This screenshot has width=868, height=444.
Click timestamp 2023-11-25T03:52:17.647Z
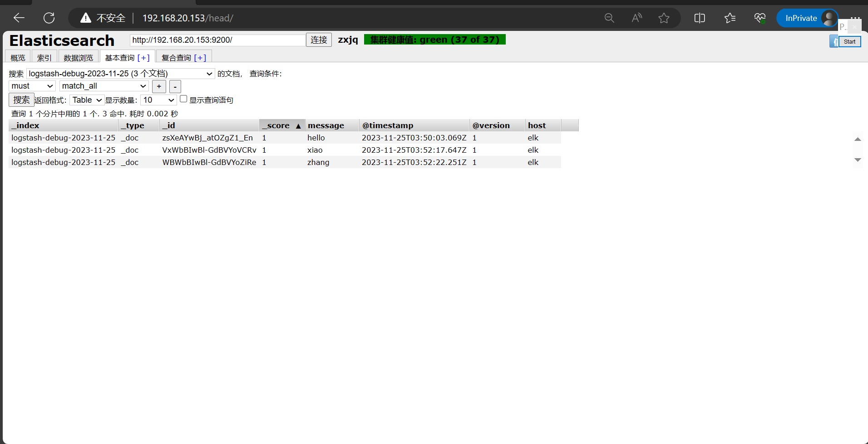point(414,150)
